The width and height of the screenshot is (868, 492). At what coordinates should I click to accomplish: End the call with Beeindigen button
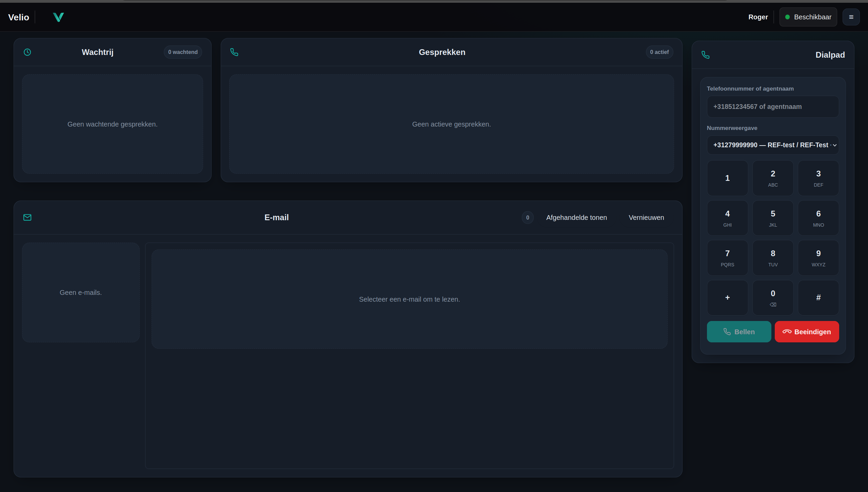point(807,332)
